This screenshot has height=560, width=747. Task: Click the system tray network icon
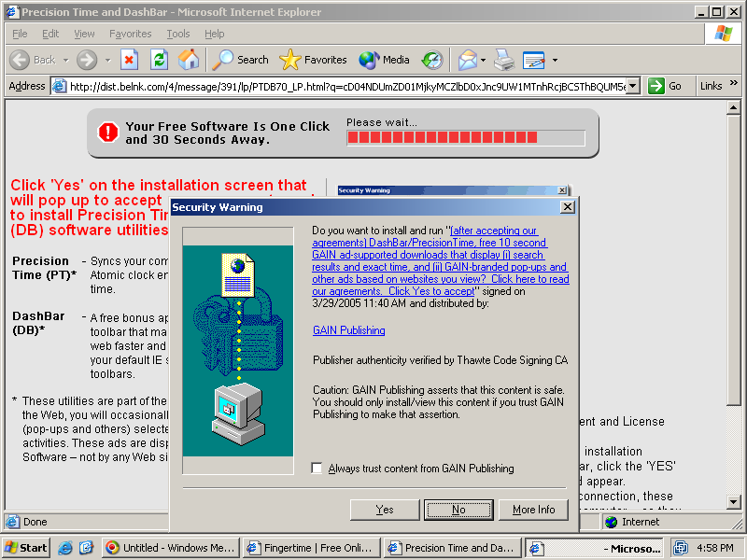pyautogui.click(x=681, y=548)
